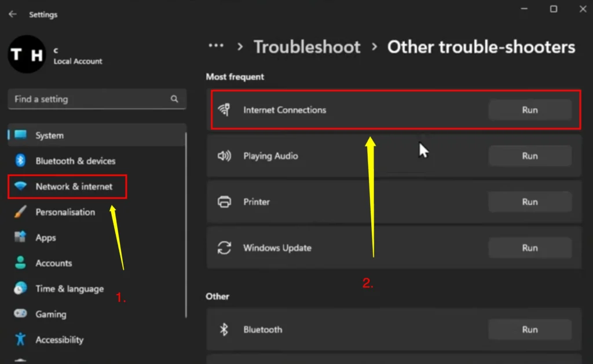593x364 pixels.
Task: Click the Accessibility figure icon
Action: (x=20, y=340)
